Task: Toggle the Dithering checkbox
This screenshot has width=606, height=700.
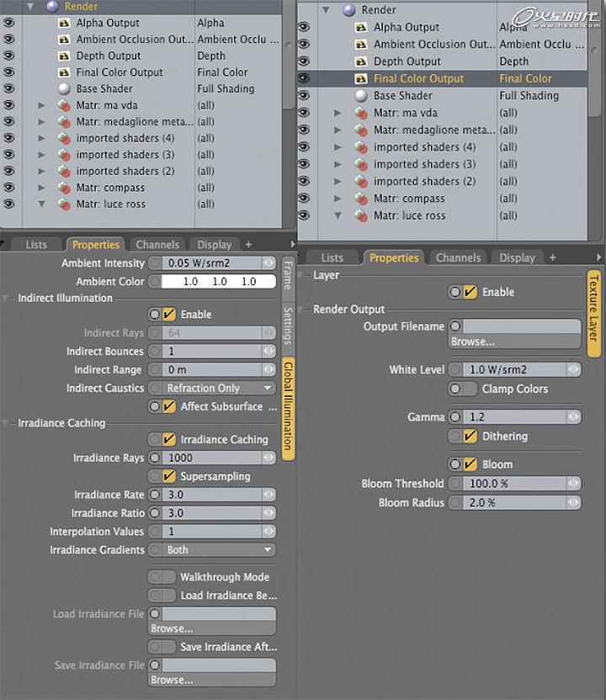Action: 470,436
